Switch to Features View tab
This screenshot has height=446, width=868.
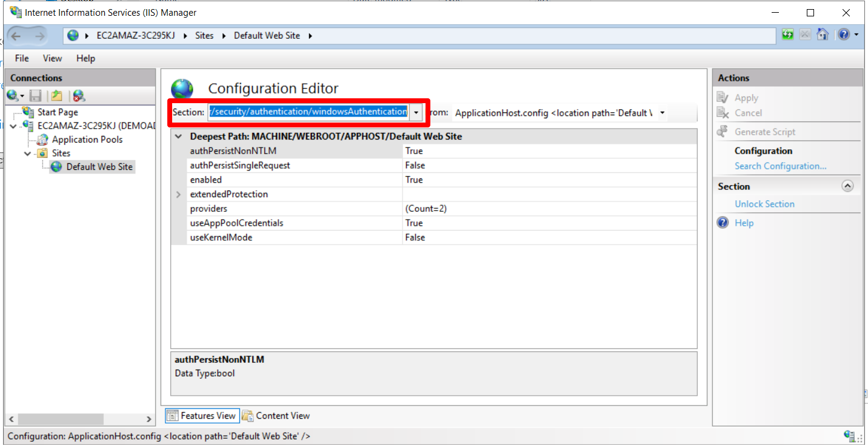click(x=202, y=416)
